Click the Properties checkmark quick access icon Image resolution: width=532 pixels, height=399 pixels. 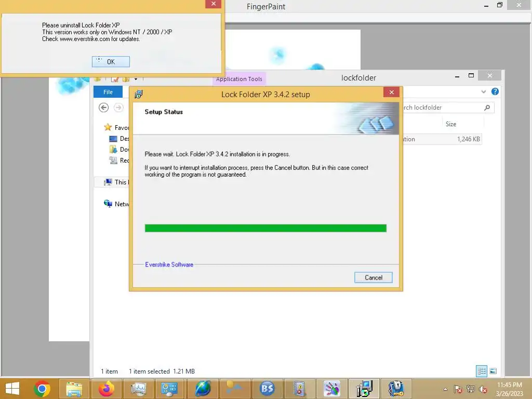pos(115,79)
